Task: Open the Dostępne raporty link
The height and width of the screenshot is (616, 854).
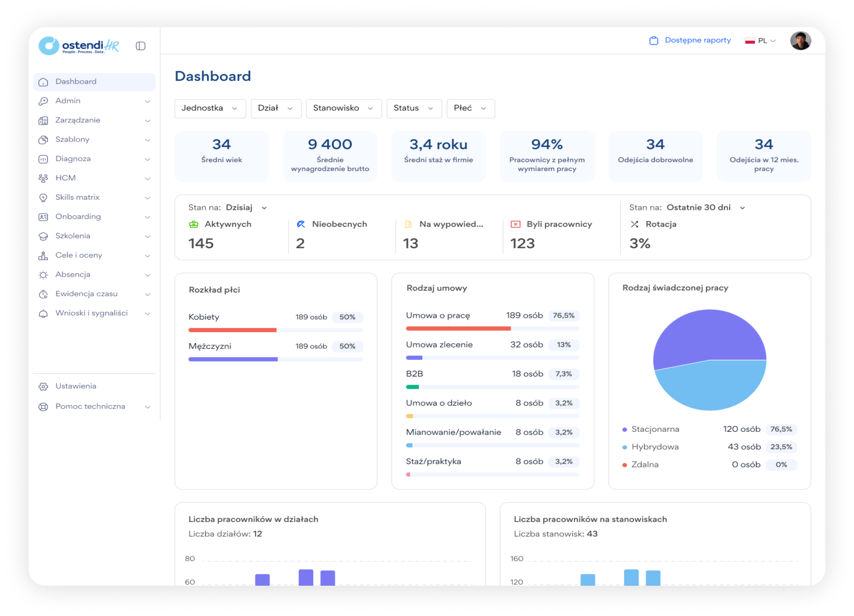Action: [698, 40]
